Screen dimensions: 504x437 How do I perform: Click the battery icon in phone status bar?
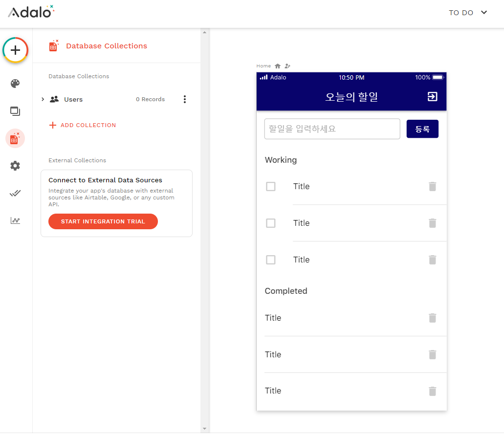(438, 77)
